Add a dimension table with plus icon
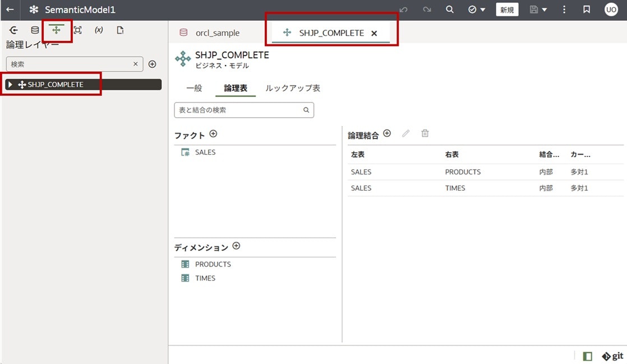This screenshot has height=364, width=627. (236, 246)
